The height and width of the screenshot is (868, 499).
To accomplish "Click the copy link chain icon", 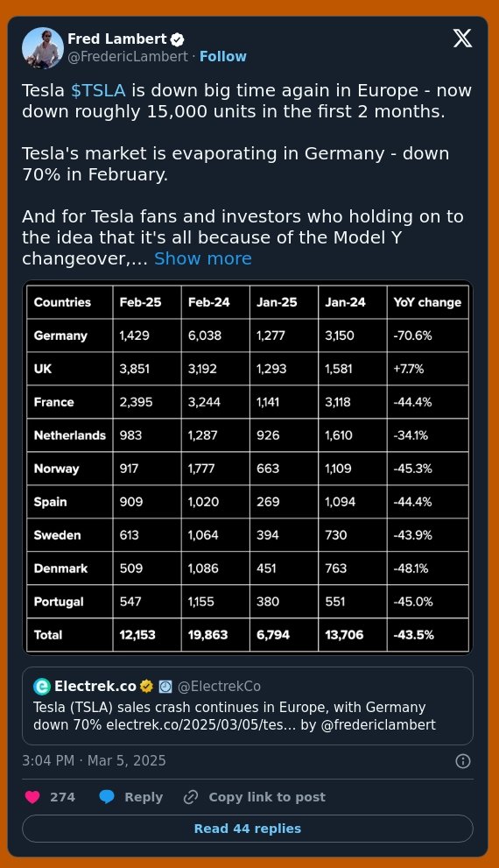I will (x=190, y=797).
